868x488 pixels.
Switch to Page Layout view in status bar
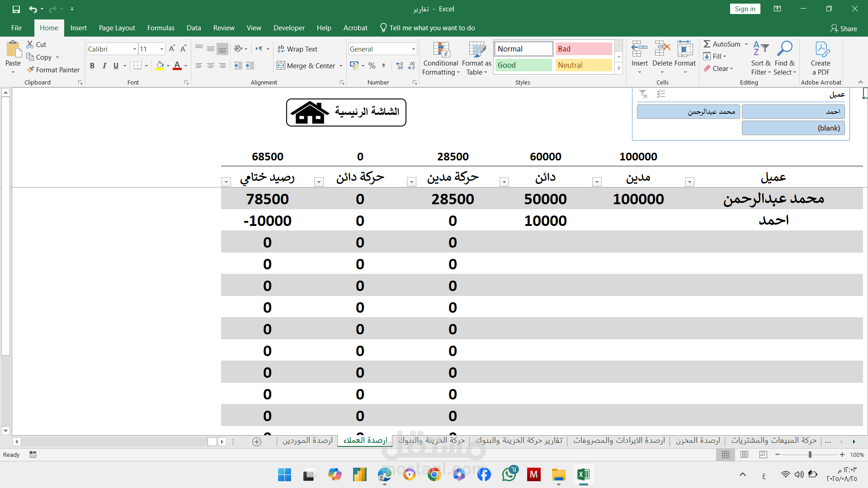(x=744, y=455)
